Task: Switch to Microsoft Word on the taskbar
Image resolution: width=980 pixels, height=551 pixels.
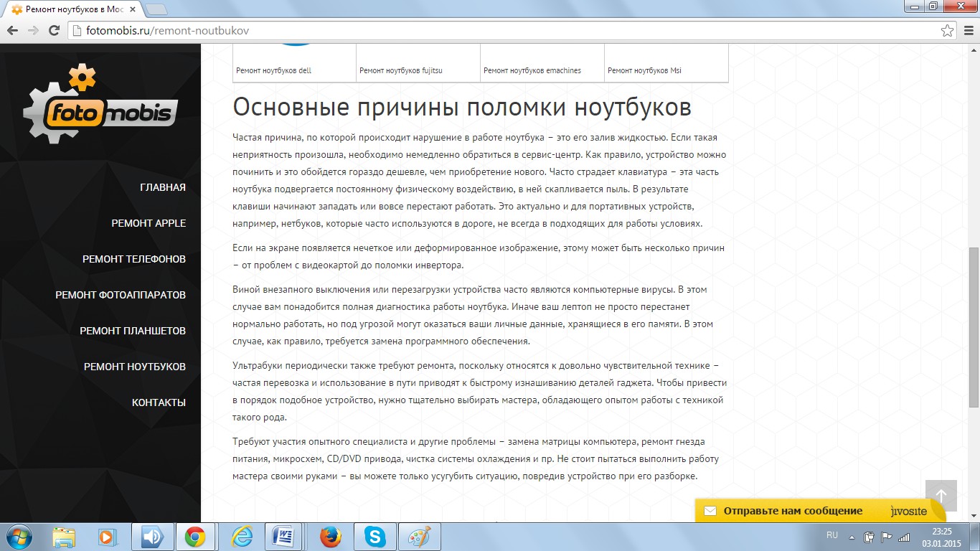Action: coord(283,537)
